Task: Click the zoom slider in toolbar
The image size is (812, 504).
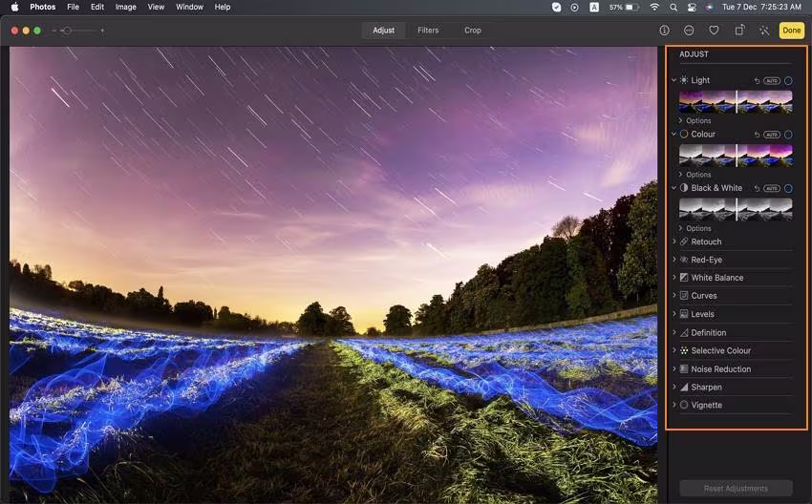Action: tap(77, 31)
